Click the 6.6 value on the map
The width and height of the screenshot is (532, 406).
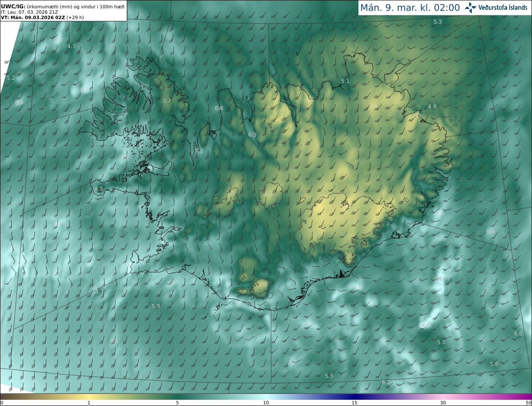[219, 108]
